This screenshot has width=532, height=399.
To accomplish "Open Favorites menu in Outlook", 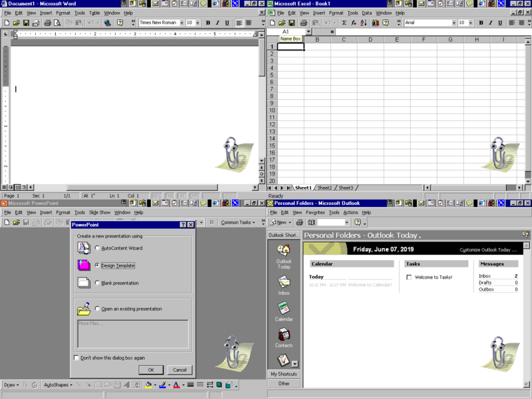I will [315, 212].
